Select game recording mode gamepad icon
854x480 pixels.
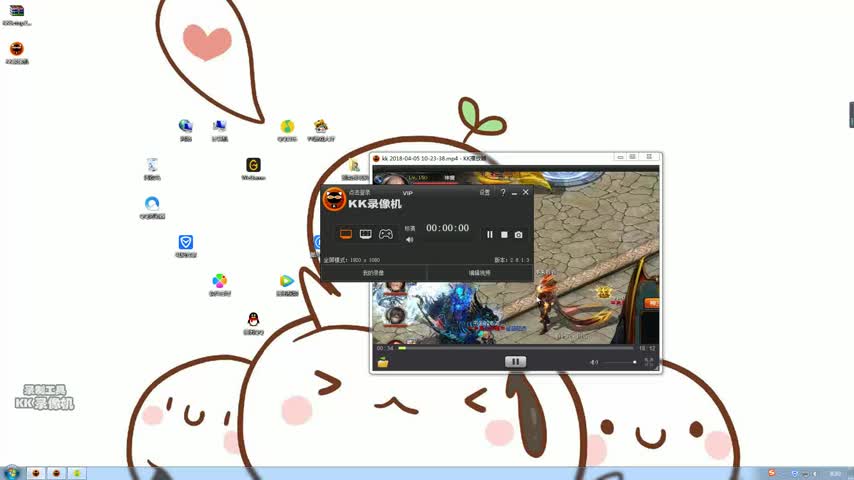tap(386, 234)
